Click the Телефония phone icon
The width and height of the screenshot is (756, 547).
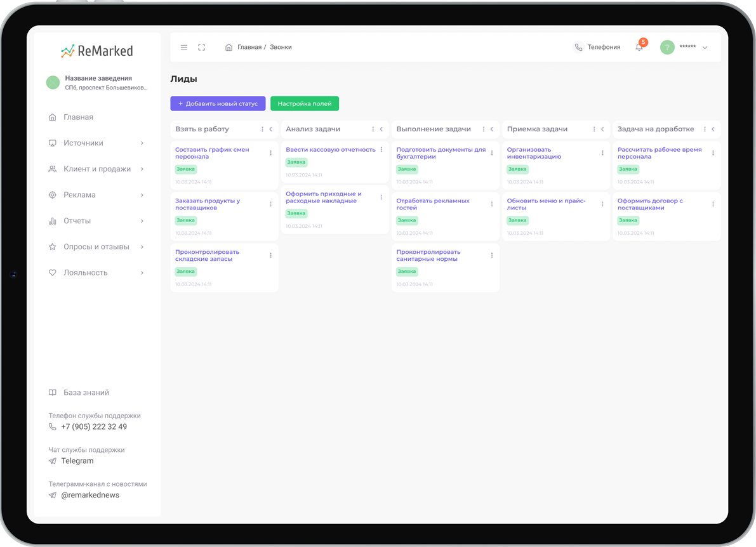(578, 47)
